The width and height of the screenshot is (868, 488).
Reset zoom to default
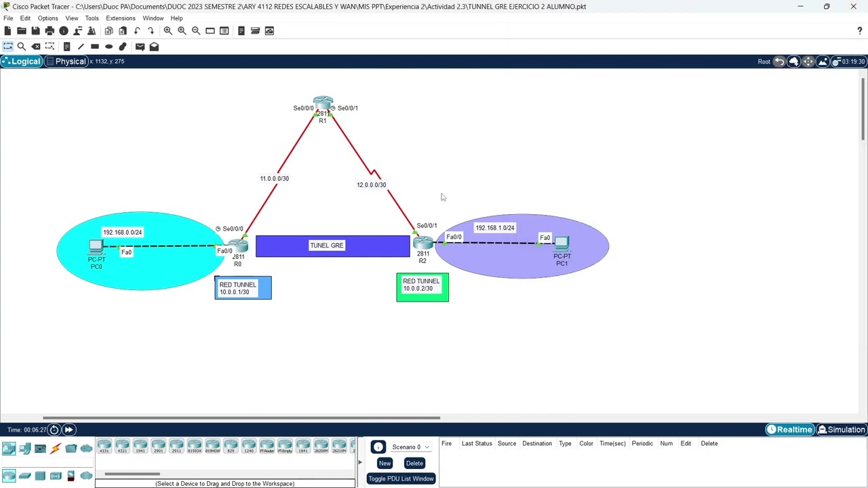pos(182,30)
